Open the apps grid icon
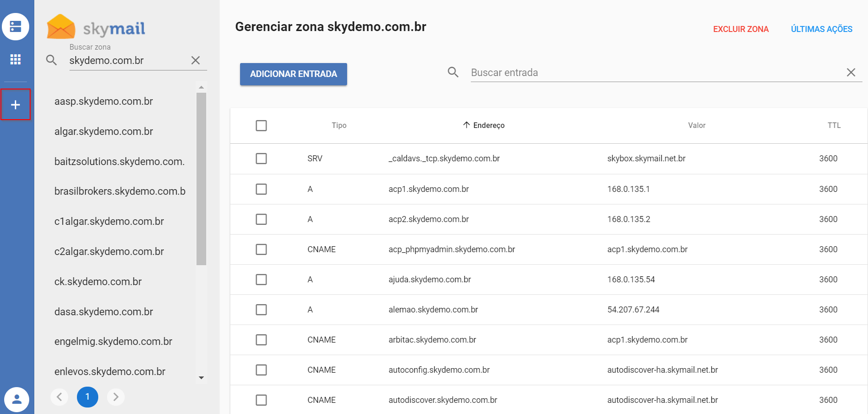The width and height of the screenshot is (868, 414). coord(16,59)
